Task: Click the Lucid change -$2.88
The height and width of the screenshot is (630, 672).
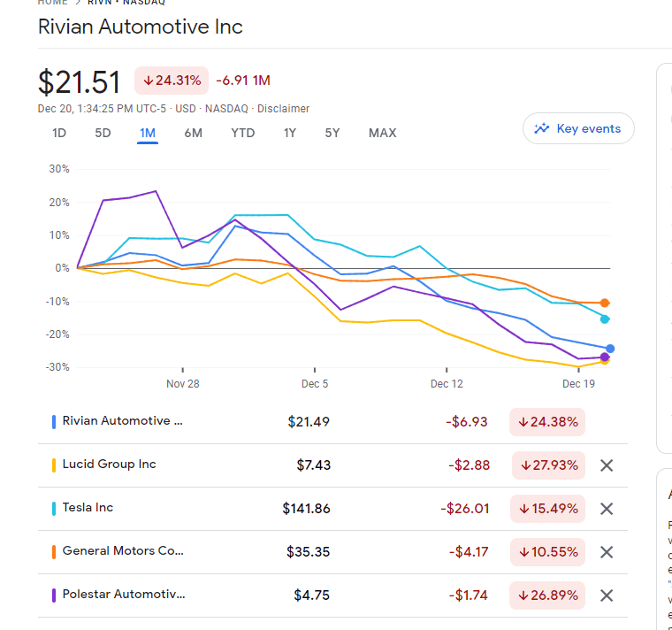Action: pyautogui.click(x=469, y=465)
